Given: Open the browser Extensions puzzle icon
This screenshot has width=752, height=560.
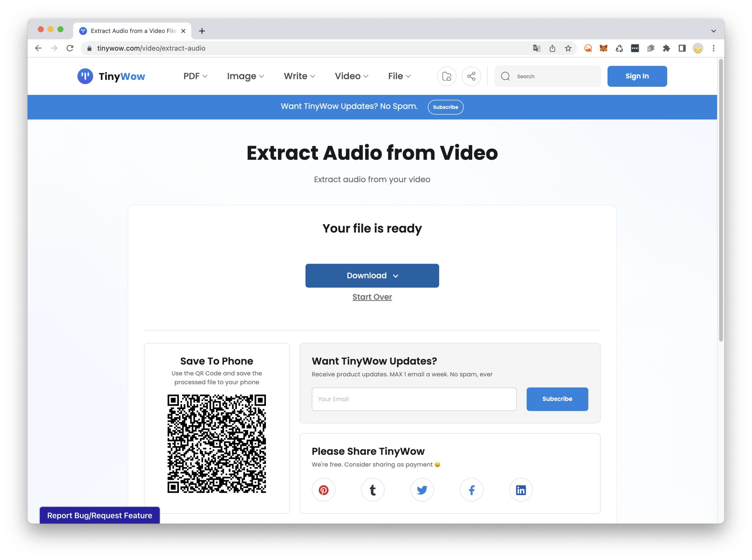Looking at the screenshot, I should 666,48.
